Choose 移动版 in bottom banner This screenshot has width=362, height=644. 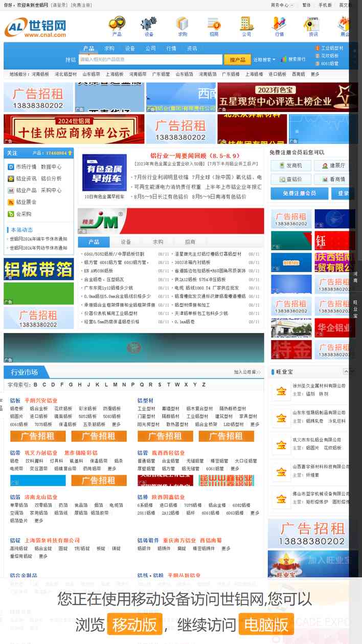click(134, 625)
